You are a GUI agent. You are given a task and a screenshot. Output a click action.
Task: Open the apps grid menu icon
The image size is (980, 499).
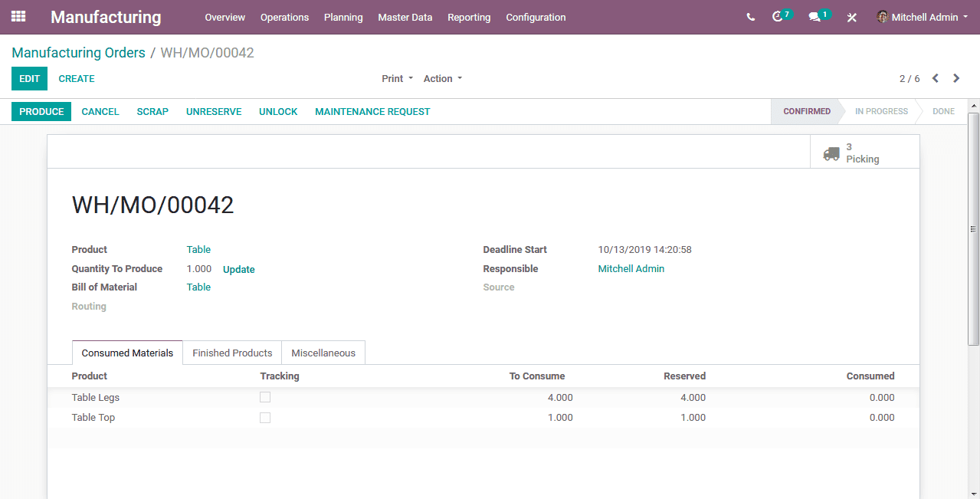[18, 16]
